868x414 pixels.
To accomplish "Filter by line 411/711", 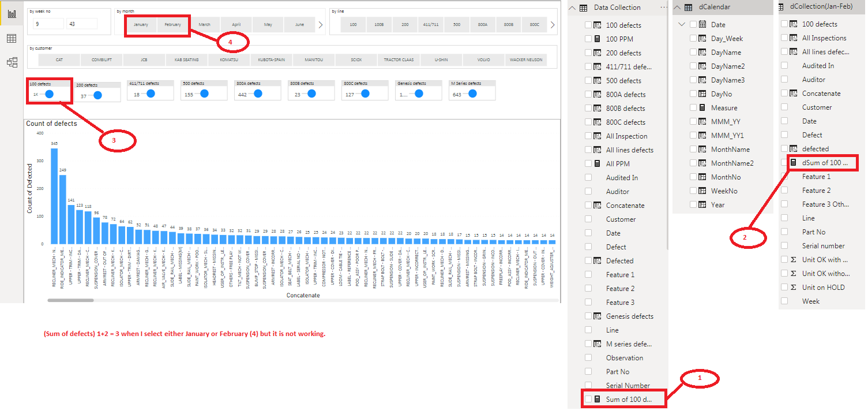I will [x=431, y=25].
